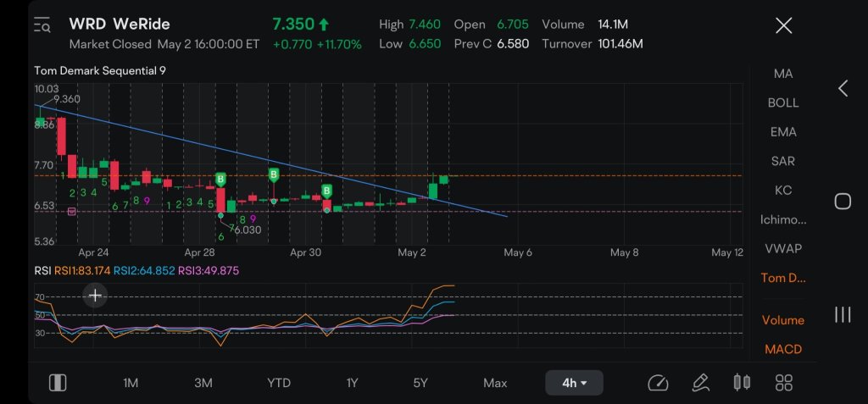
Task: Click the small pink square event marker
Action: click(x=71, y=212)
